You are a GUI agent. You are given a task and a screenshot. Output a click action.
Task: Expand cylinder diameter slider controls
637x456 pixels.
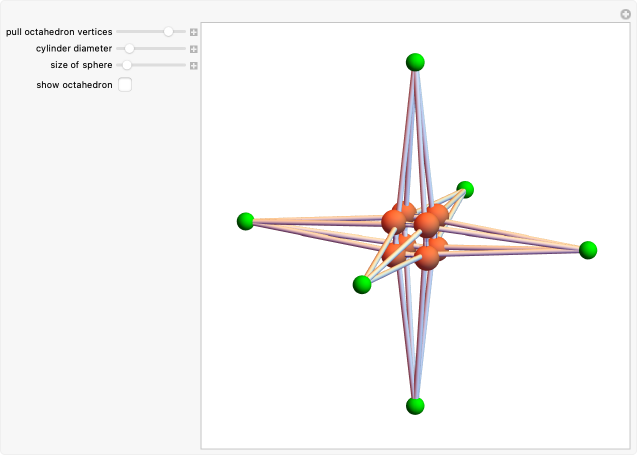194,49
